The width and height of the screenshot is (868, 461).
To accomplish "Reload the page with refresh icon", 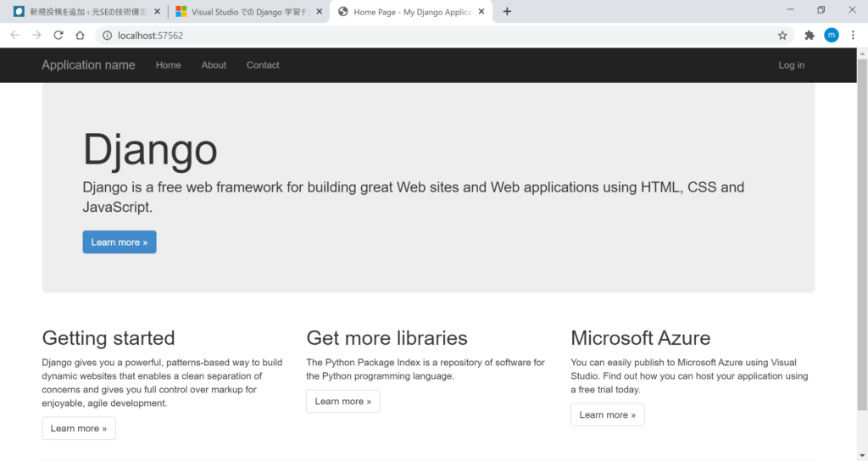I will 58,36.
